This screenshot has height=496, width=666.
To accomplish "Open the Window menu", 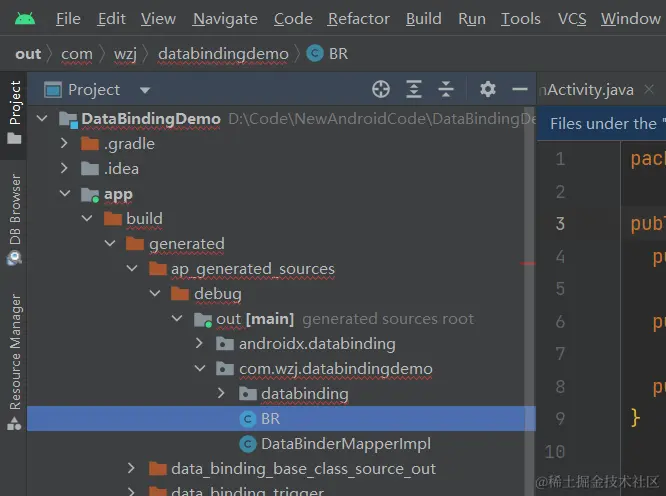I will pos(631,19).
